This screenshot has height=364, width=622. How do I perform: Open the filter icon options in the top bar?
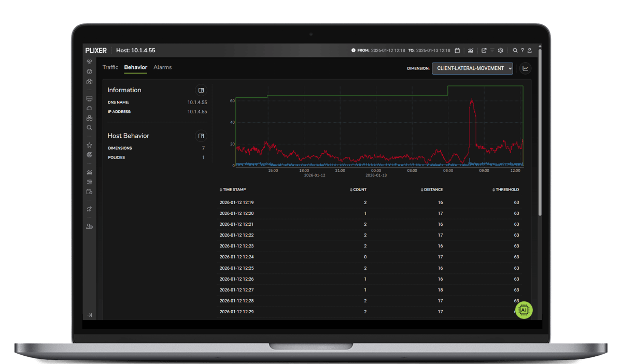coord(491,50)
